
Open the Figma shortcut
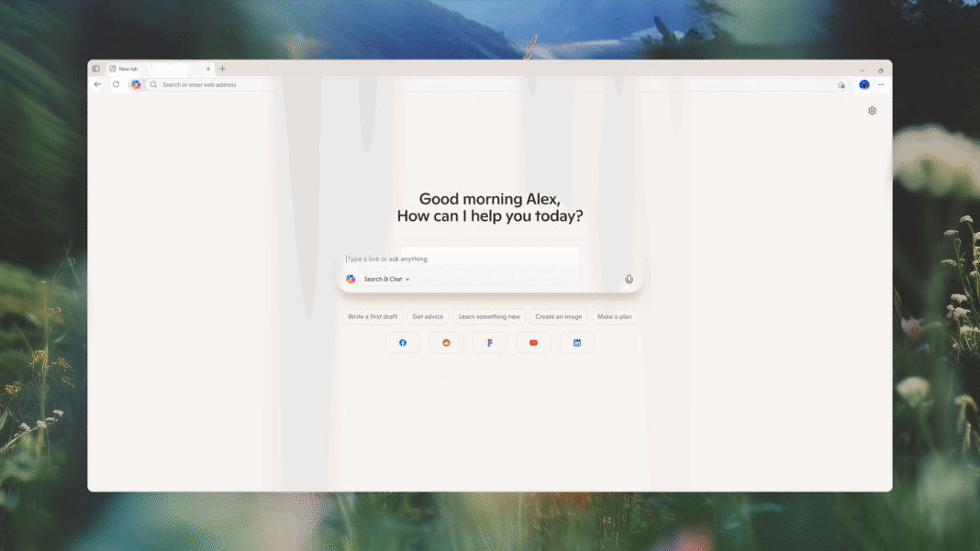490,342
